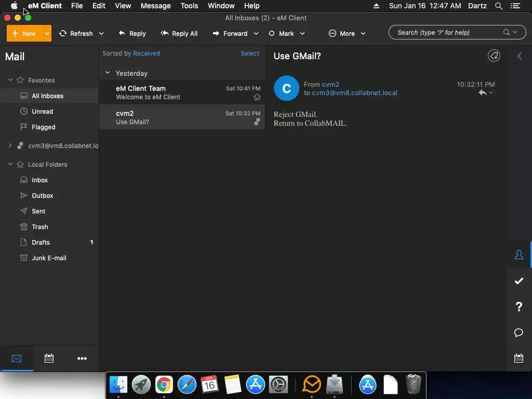Open the New button dropdown arrow
Image resolution: width=532 pixels, height=399 pixels.
[47, 33]
